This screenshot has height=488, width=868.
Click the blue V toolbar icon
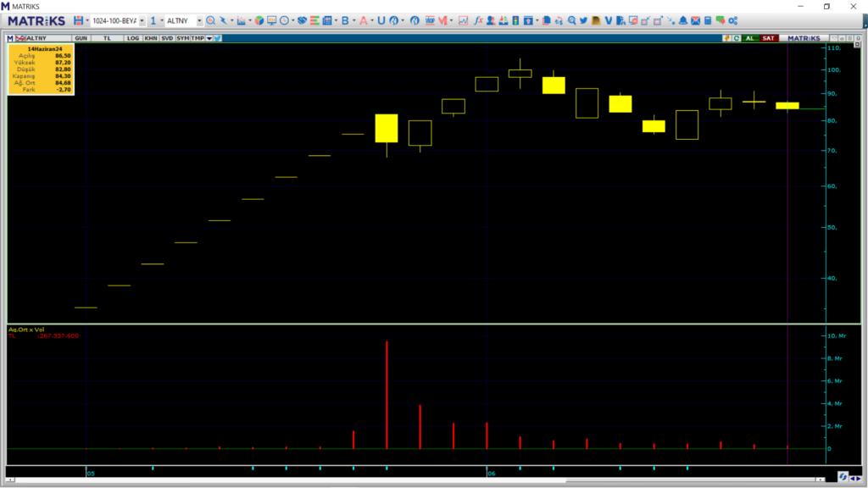tap(609, 20)
